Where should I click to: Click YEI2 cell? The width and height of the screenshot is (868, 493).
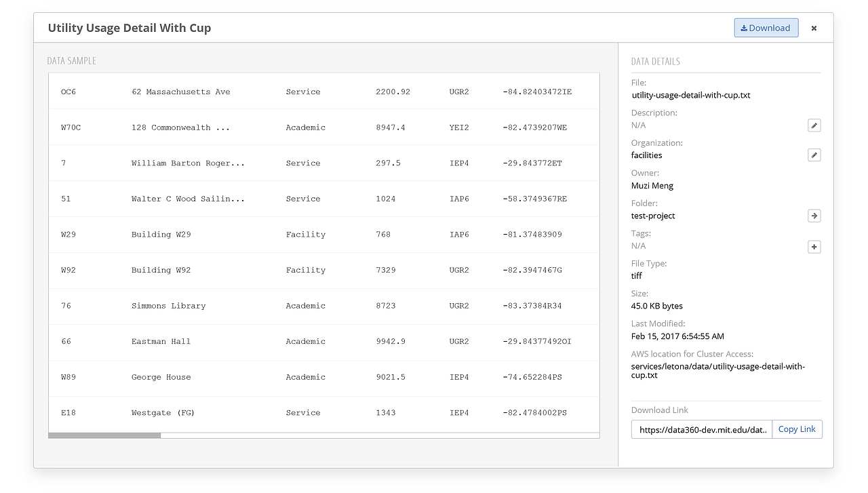(459, 127)
